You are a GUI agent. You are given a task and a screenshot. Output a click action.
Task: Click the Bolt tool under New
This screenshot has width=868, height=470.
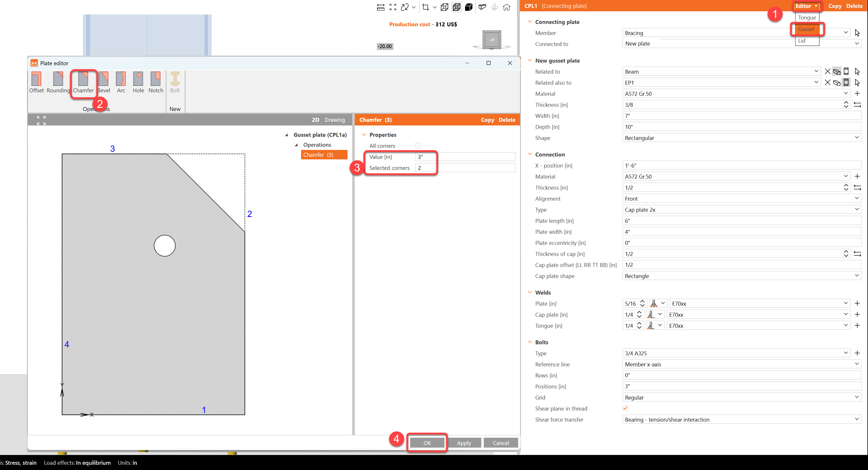(175, 83)
